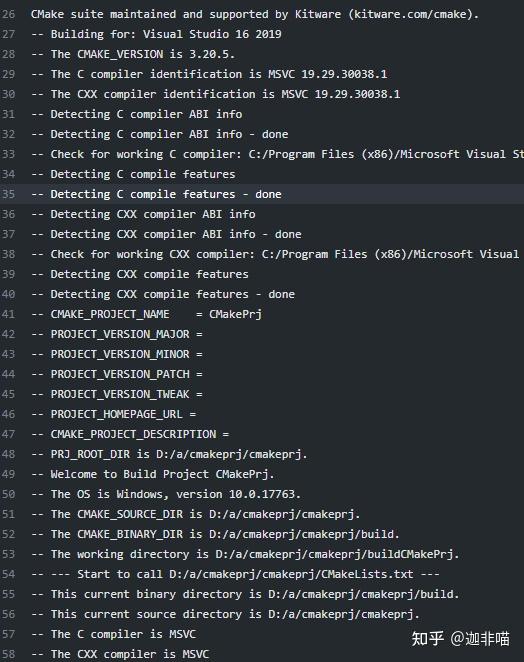Select log line number 58
The height and width of the screenshot is (662, 524).
point(8,654)
